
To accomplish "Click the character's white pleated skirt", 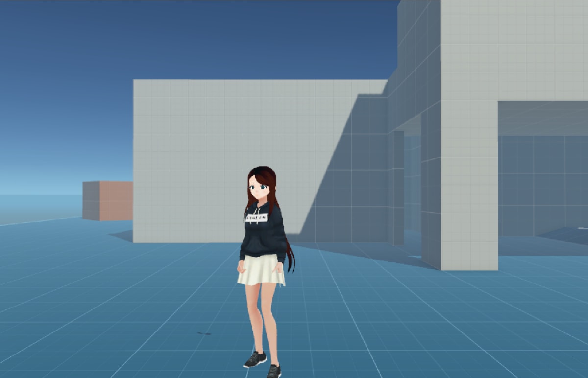I will (x=260, y=272).
